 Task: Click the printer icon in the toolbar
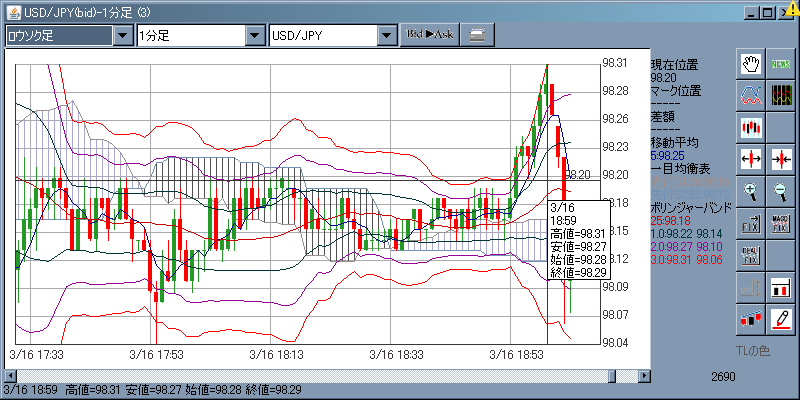(477, 35)
